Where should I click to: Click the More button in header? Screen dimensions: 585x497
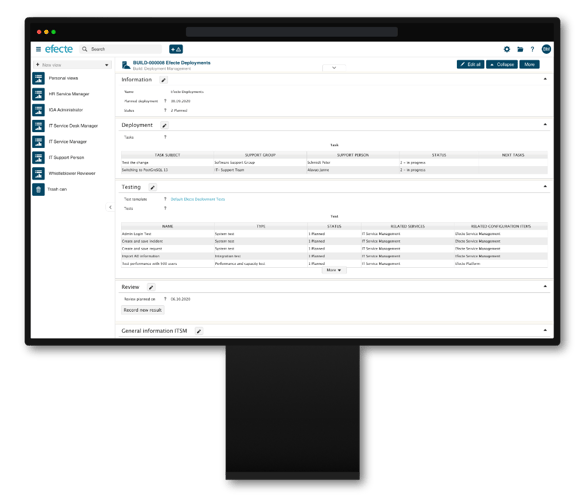coord(529,65)
